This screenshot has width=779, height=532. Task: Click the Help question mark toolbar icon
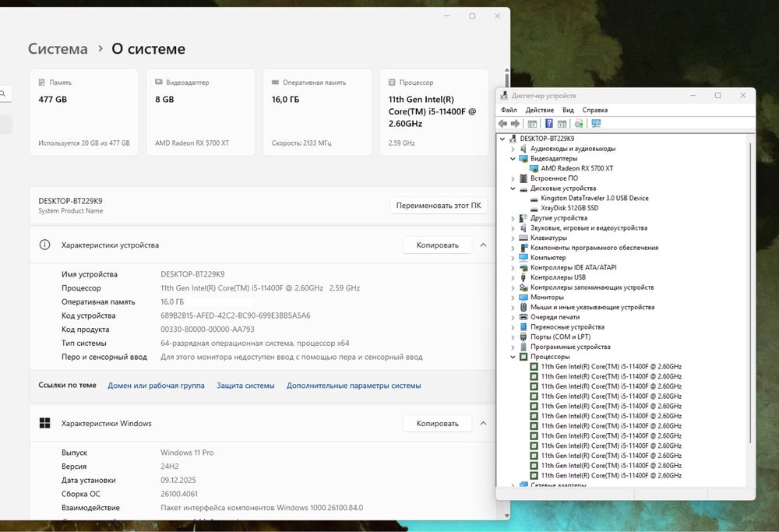point(549,124)
